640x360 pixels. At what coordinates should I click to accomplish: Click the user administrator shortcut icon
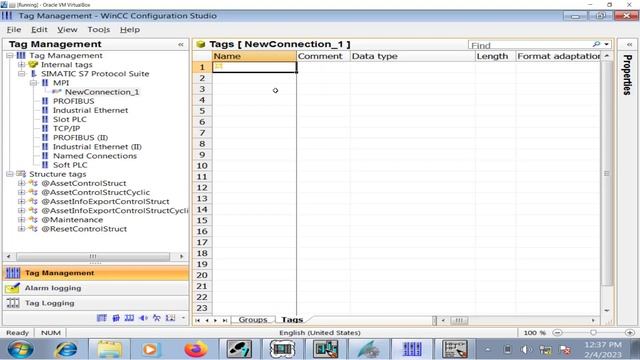coord(157,318)
